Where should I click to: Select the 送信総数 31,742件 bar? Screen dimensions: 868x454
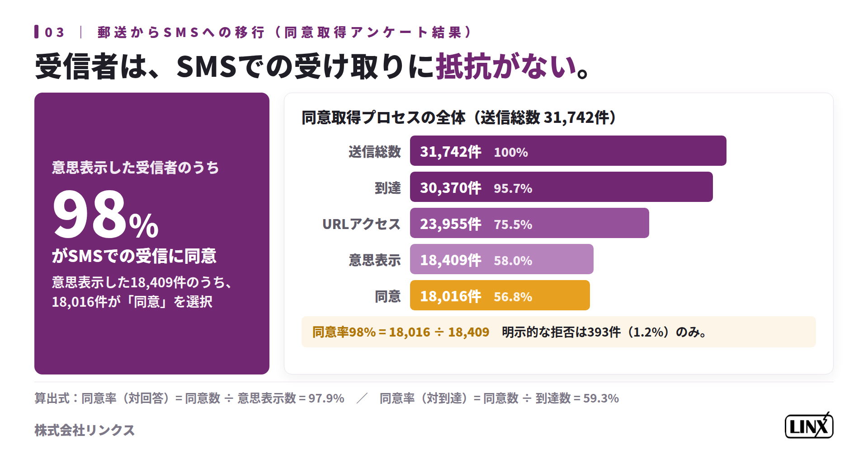tap(568, 151)
